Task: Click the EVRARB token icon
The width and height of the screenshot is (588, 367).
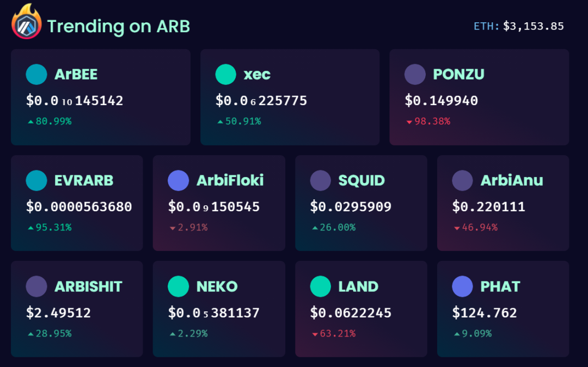Action: (36, 180)
